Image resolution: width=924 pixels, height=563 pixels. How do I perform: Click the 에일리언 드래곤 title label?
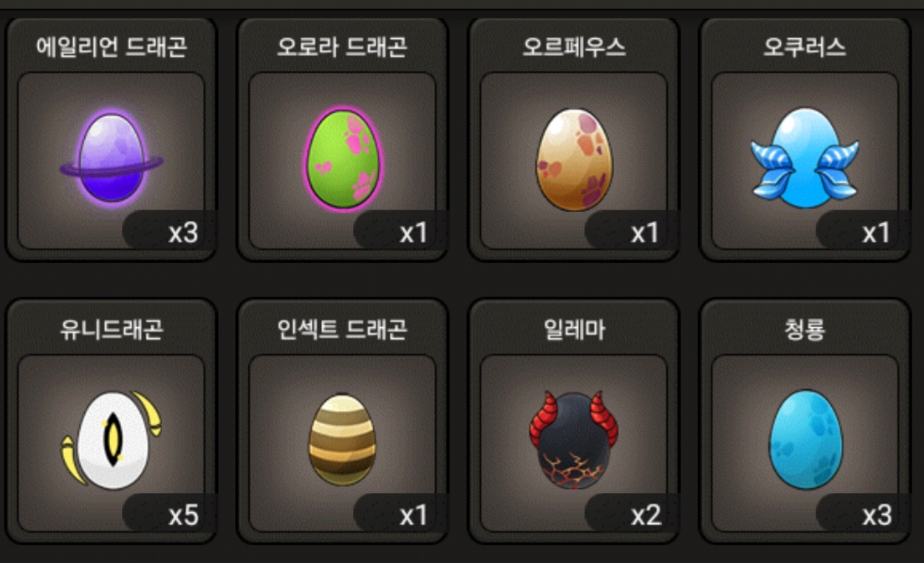click(111, 47)
